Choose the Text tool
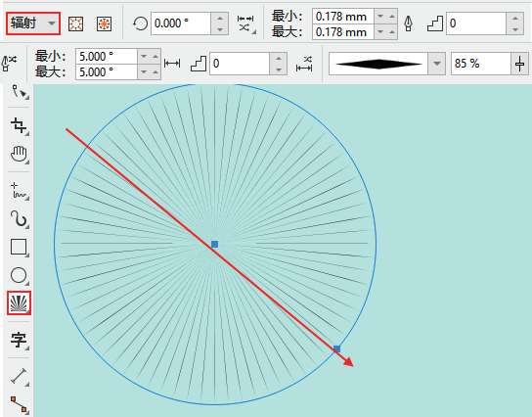532x417 pixels. click(x=19, y=340)
